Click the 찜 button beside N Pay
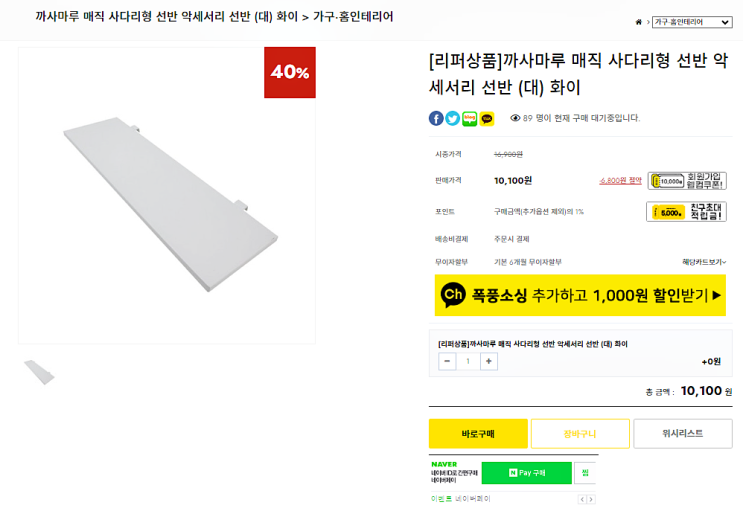Screen dimensions: 743x508 (x=585, y=473)
